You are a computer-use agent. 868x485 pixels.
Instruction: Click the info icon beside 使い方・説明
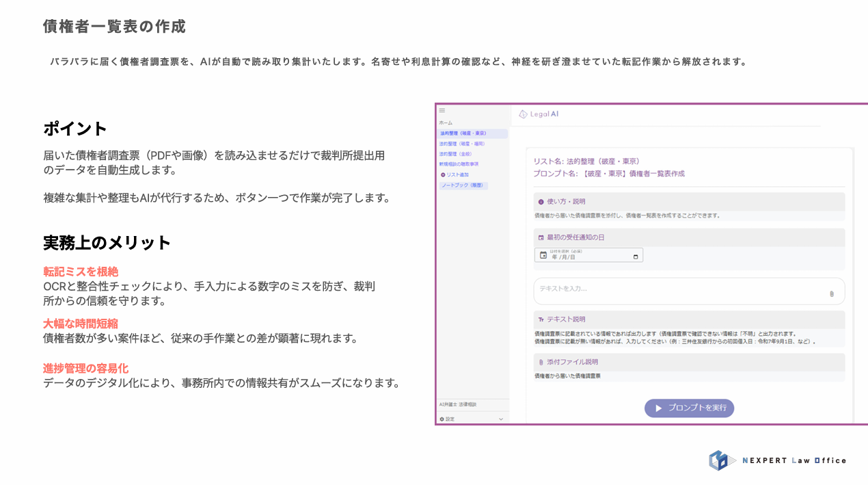click(x=540, y=201)
